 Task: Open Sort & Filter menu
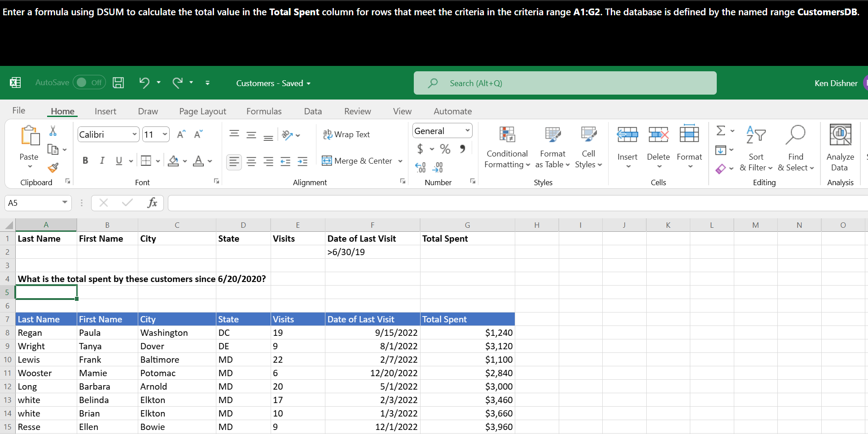[756, 148]
